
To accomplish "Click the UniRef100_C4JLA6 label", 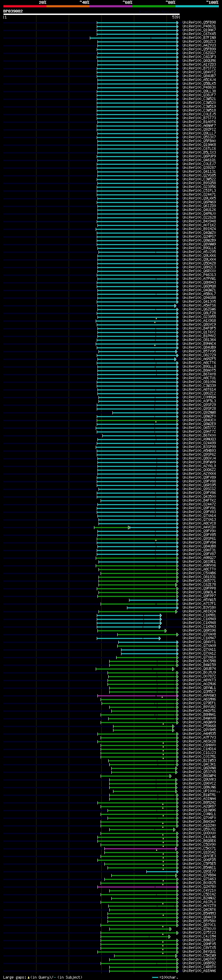I will point(199,837).
